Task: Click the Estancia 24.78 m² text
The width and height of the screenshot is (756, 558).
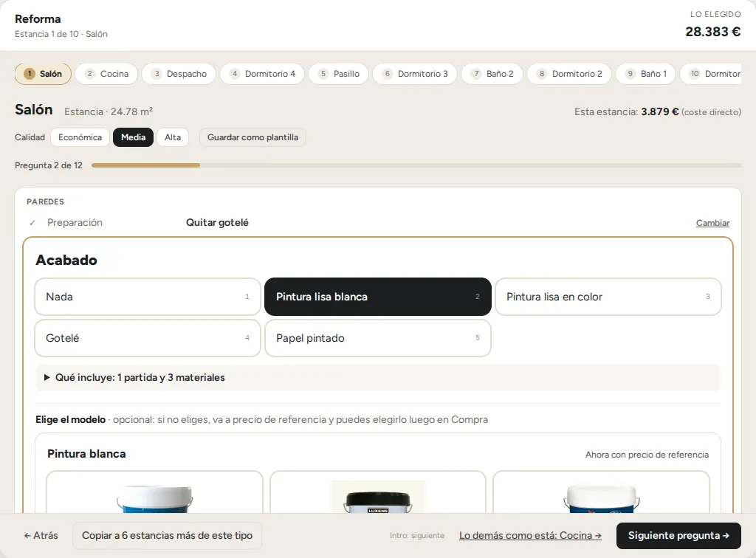Action: click(109, 111)
